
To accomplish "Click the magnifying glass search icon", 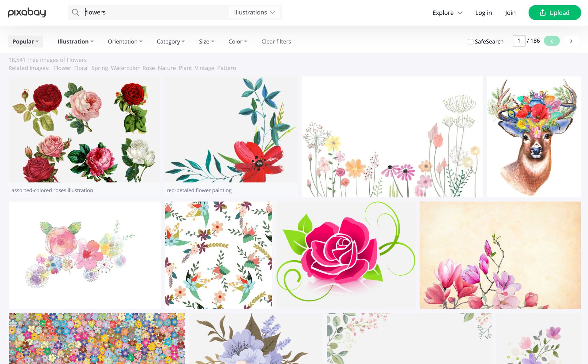I will [75, 13].
